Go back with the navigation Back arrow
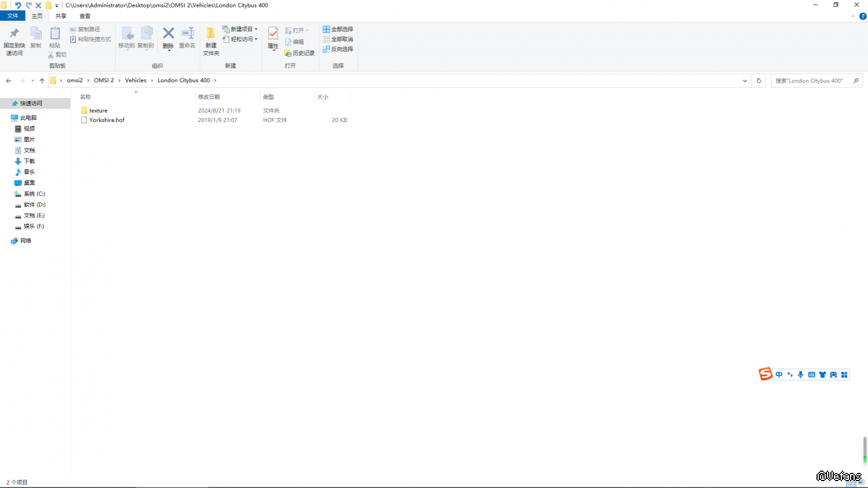 point(9,80)
